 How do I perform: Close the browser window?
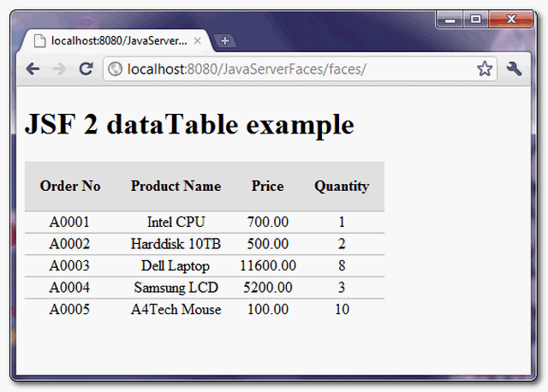(511, 20)
